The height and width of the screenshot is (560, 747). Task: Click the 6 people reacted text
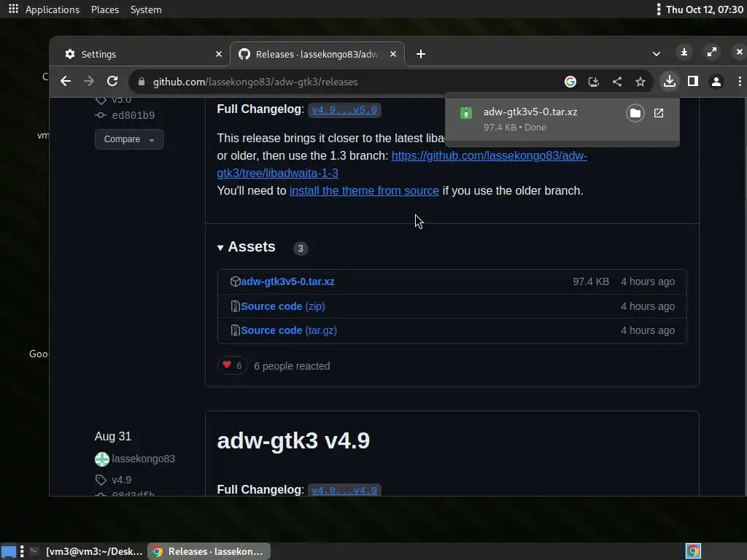[x=292, y=366]
